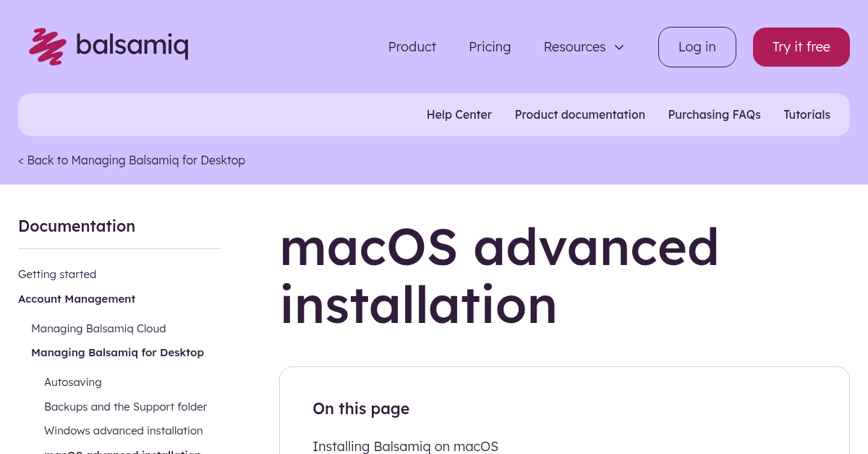Click the Installing Balsamiq on macOS link

pos(405,446)
